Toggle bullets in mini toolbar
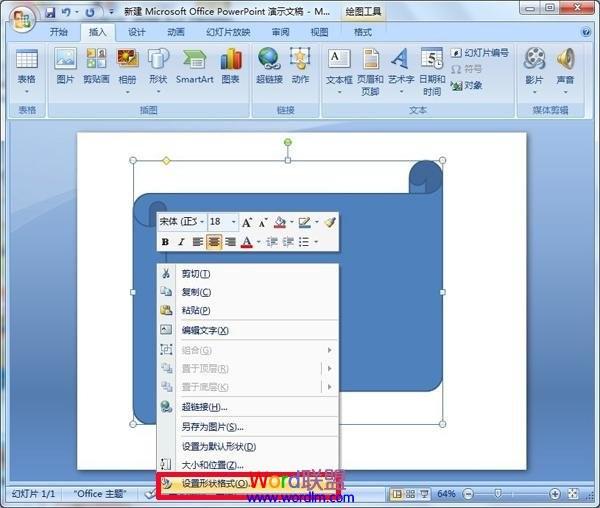 click(304, 242)
